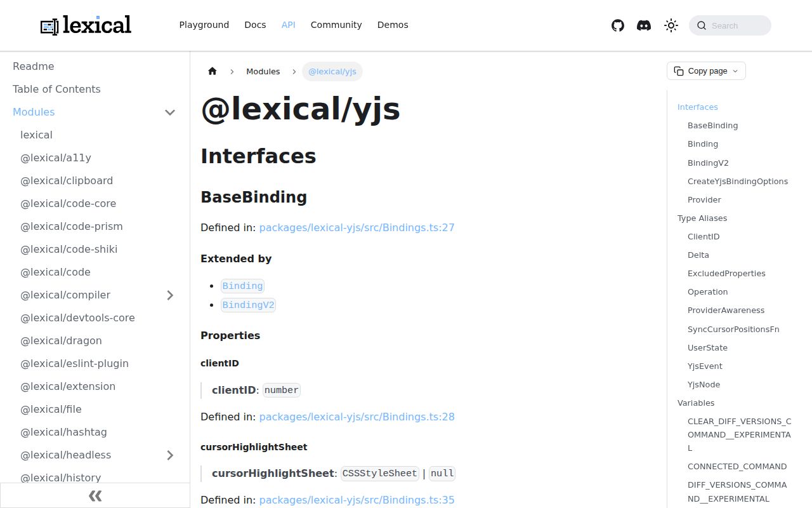Jump to BindingV2 in page outline
Image resolution: width=812 pixels, height=508 pixels.
pos(708,163)
